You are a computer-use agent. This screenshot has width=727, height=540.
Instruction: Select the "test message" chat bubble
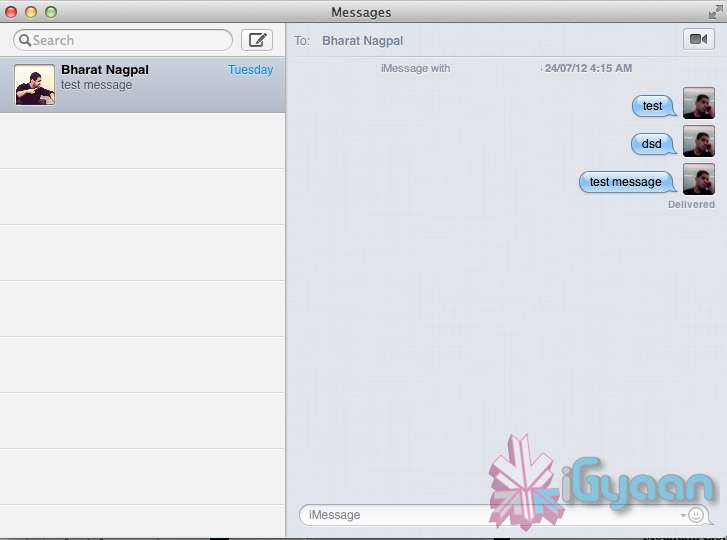[626, 182]
